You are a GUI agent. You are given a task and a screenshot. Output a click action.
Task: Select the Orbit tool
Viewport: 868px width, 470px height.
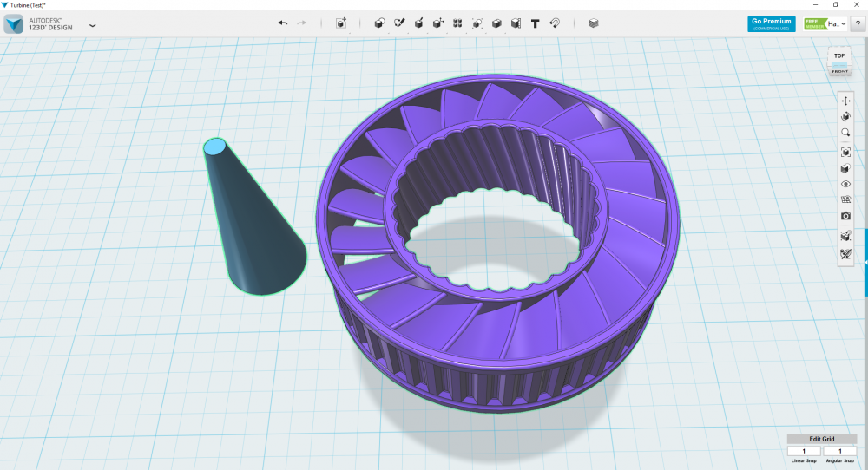[845, 117]
